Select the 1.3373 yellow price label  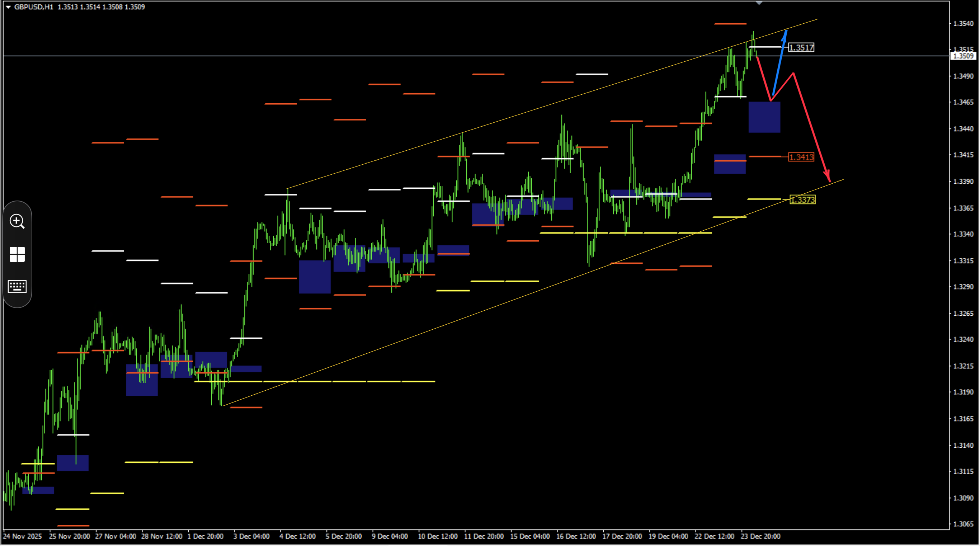(802, 199)
